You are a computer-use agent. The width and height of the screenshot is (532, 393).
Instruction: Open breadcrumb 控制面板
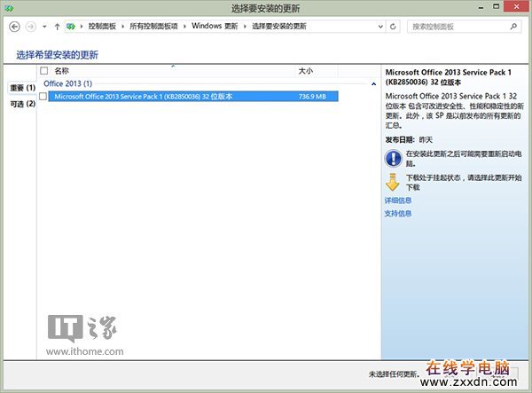tap(102, 26)
